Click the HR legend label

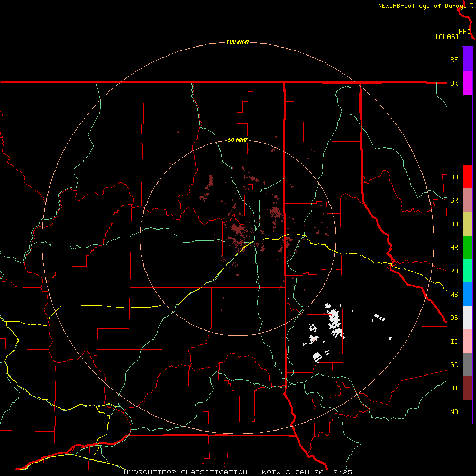click(x=454, y=248)
